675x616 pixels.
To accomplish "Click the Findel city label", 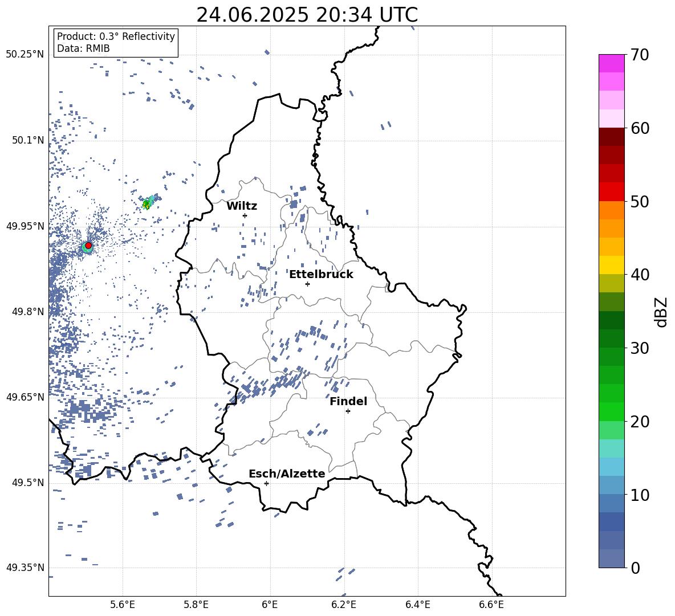I will pyautogui.click(x=348, y=401).
